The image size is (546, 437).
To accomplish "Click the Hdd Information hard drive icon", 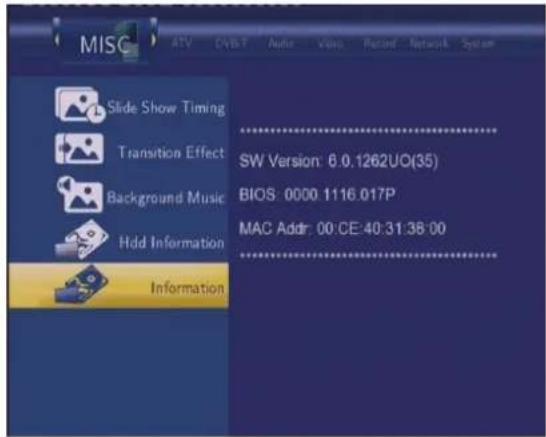I will pos(81,240).
